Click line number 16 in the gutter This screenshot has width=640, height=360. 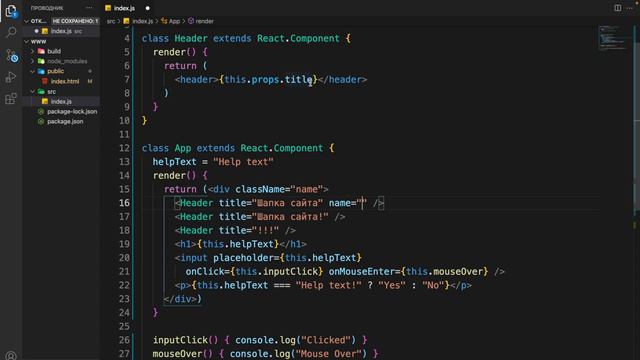coord(124,203)
